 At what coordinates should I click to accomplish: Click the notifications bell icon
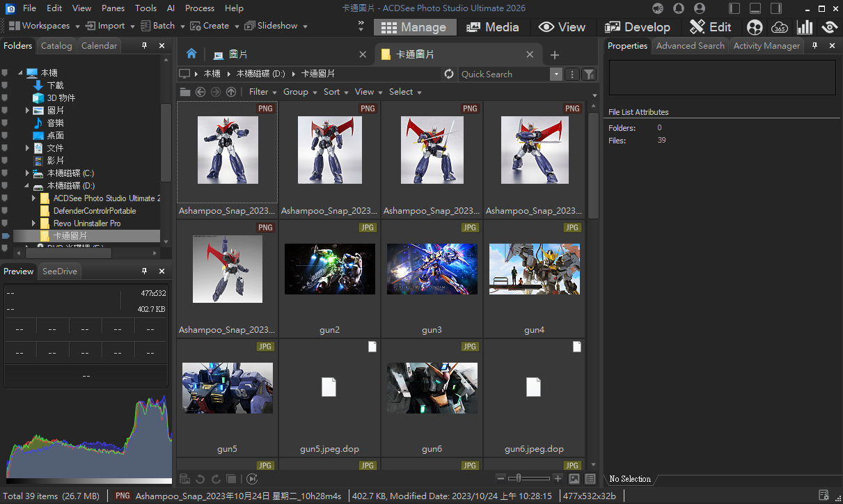coord(679,8)
